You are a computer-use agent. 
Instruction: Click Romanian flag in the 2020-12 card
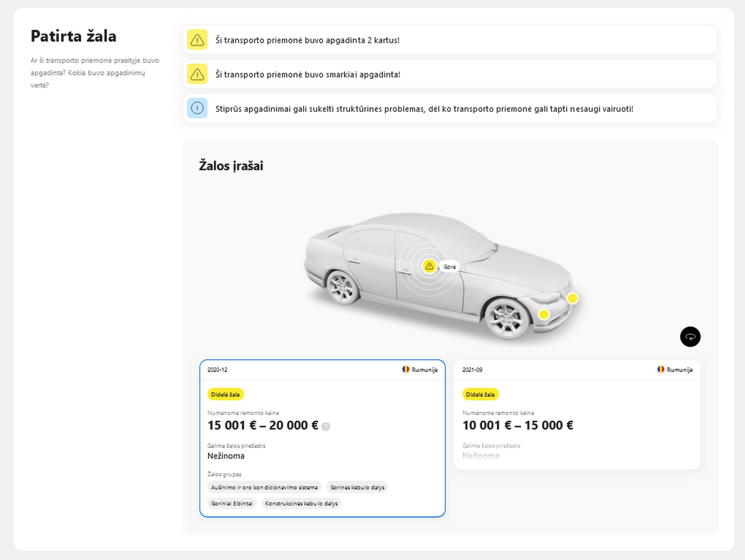click(405, 369)
